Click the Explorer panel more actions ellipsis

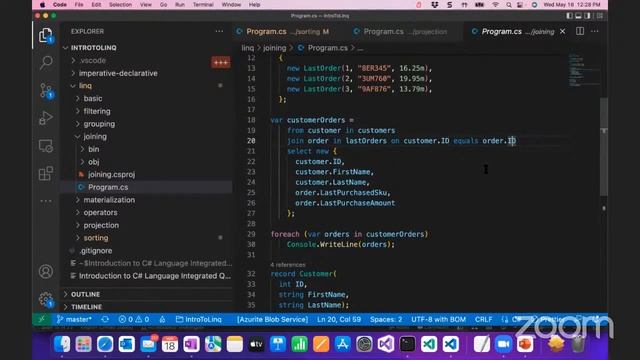(219, 31)
